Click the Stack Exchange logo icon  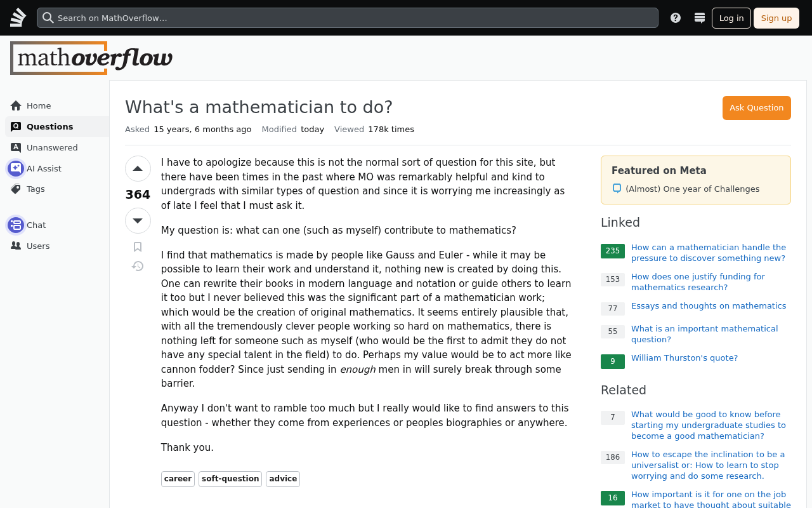[x=18, y=18]
